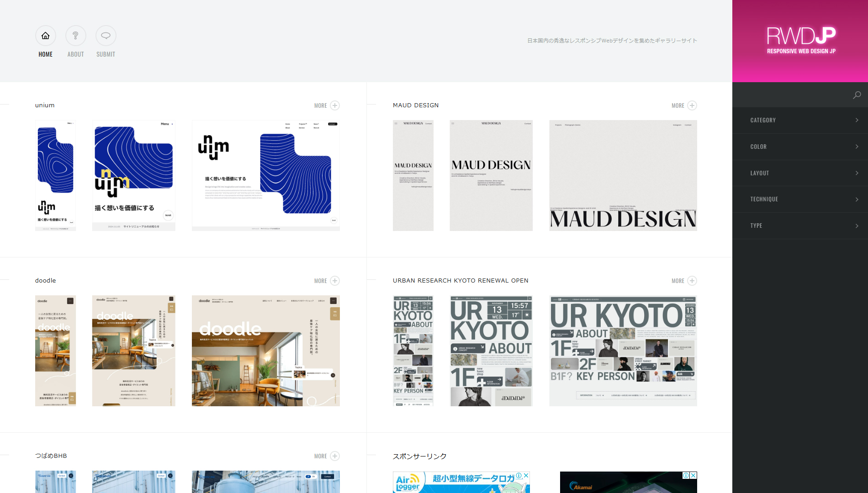The height and width of the screenshot is (493, 868).
Task: Open つばめBHB tablet screenshot thumbnail
Action: pos(134,482)
